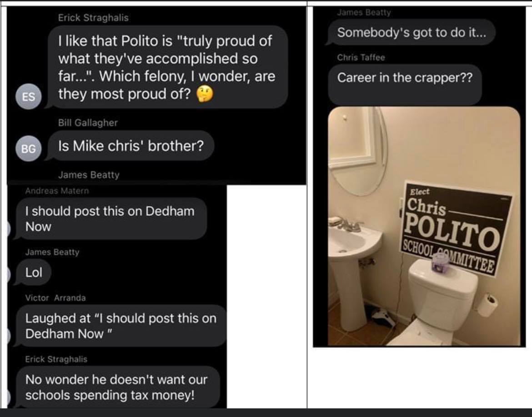Select the "Career in the crapper??" message

click(x=405, y=78)
